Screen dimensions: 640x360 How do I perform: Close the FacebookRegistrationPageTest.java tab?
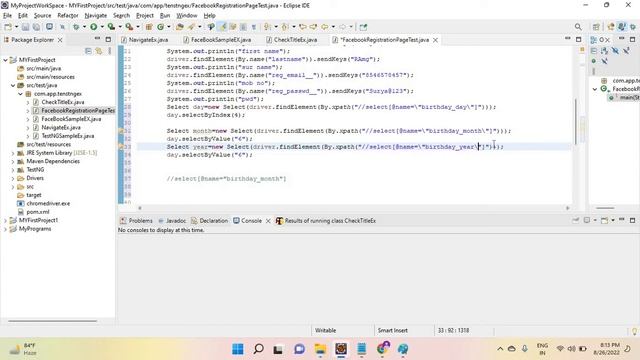436,40
